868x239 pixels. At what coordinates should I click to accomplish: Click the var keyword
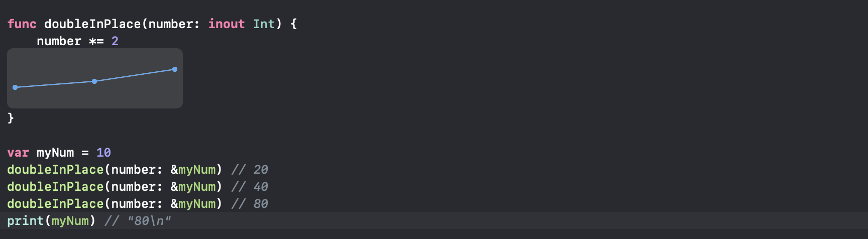pos(18,153)
